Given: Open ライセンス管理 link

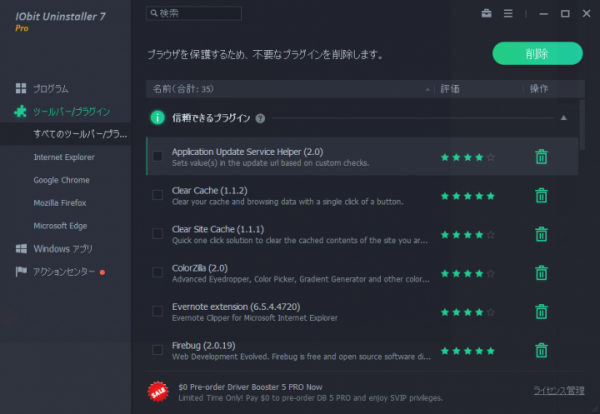Looking at the screenshot, I should pyautogui.click(x=559, y=390).
